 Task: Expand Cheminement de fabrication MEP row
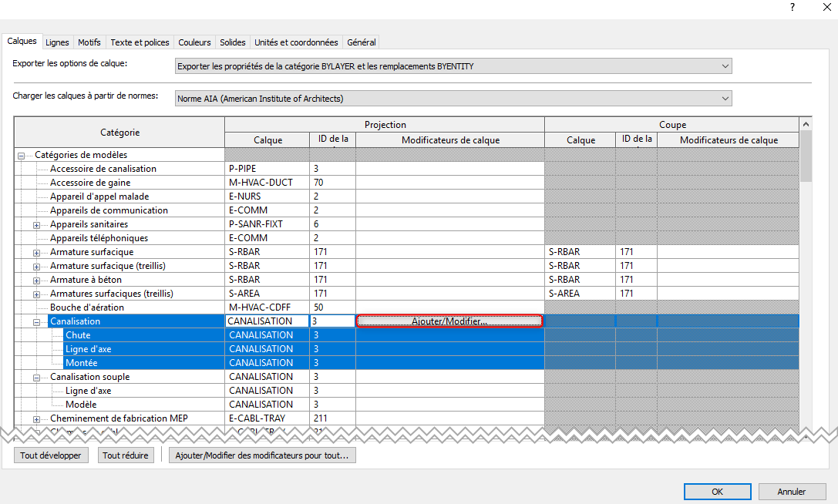tap(36, 418)
